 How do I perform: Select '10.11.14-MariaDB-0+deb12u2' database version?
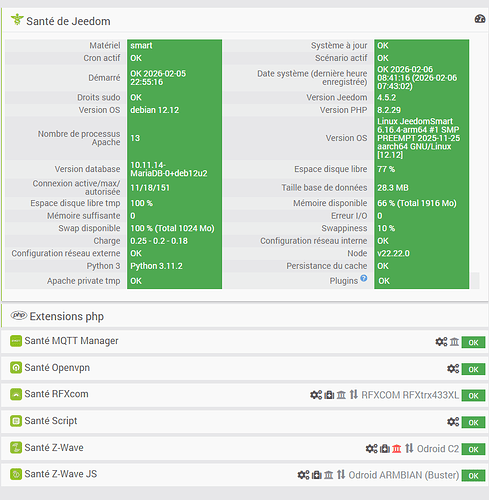coord(169,169)
